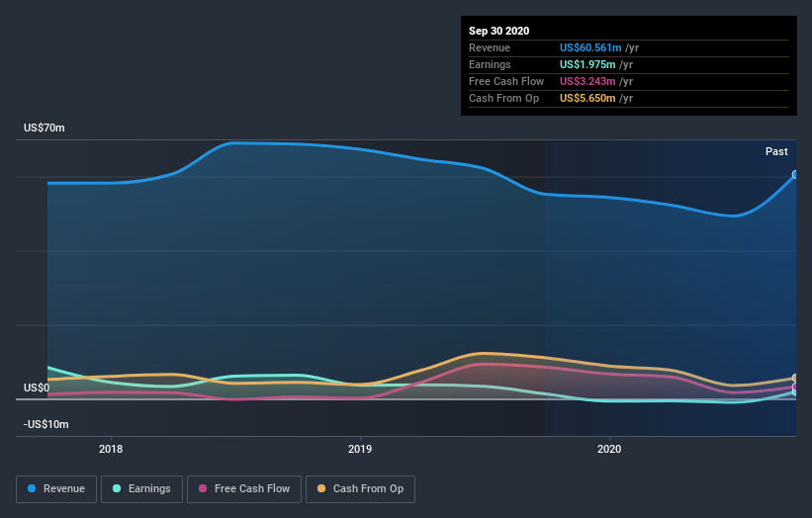Viewport: 812px width, 518px height.
Task: Click the Sep 30 2020 tooltip date
Action: 498,31
